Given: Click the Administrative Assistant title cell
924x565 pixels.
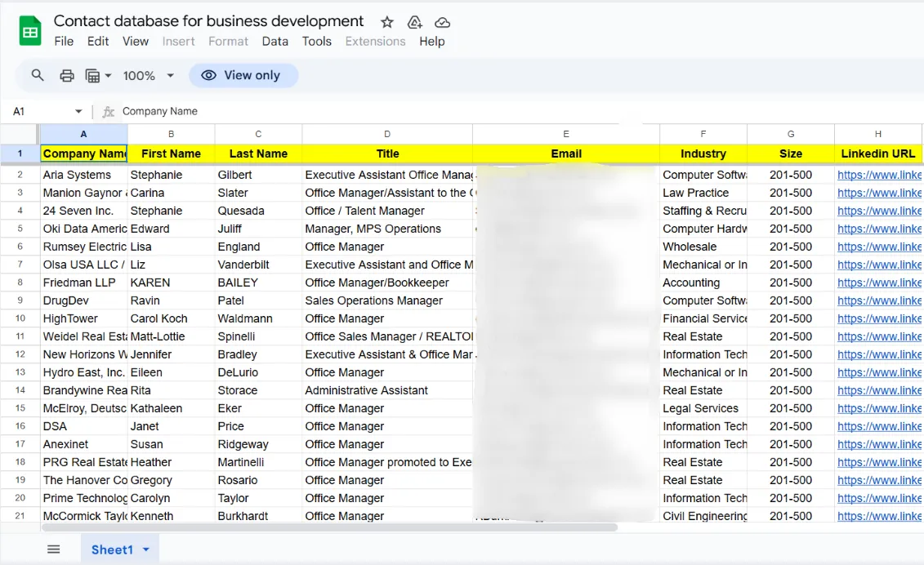Looking at the screenshot, I should click(x=387, y=390).
